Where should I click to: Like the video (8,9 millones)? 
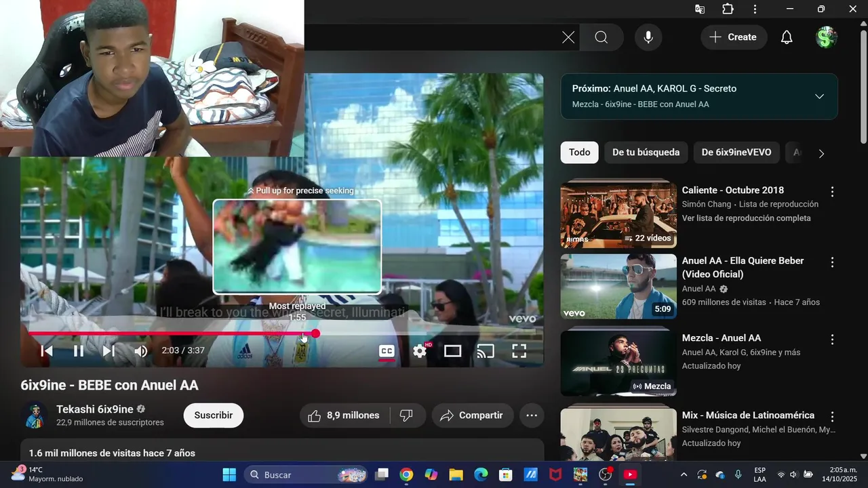pos(345,415)
